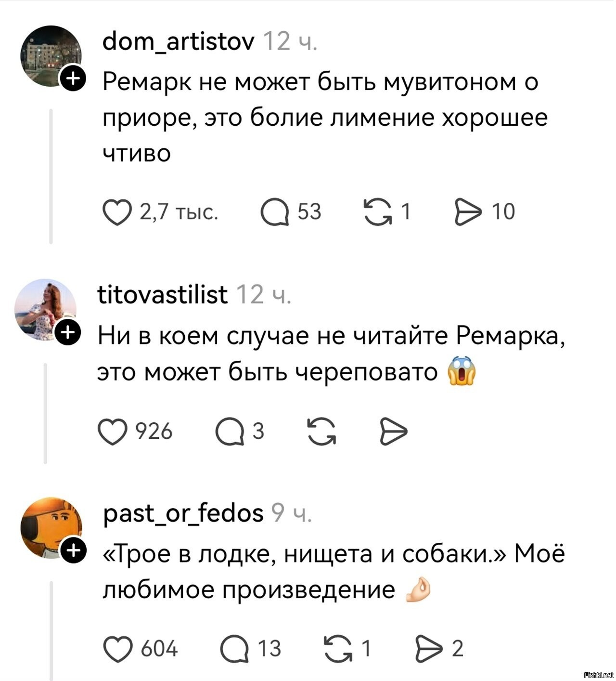Screen dimensions: 616x681
Task: Repost the past_or_fedos comment
Action: [x=338, y=649]
